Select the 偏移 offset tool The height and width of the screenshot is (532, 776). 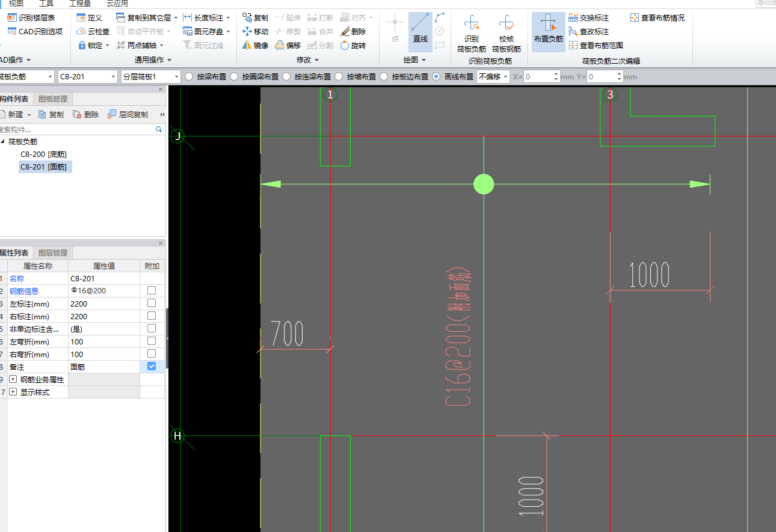point(288,45)
